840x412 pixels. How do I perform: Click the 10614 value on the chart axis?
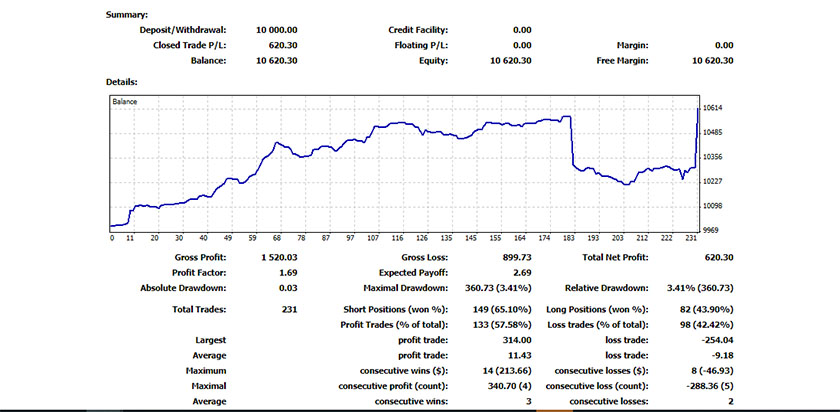pyautogui.click(x=715, y=108)
